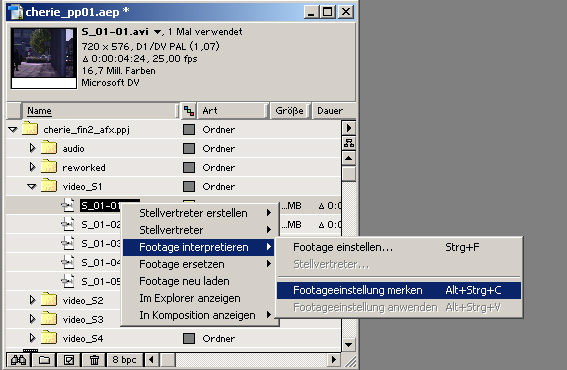Toggle the 8 bpc color depth
Screen dimensions: 567x370
[124, 360]
